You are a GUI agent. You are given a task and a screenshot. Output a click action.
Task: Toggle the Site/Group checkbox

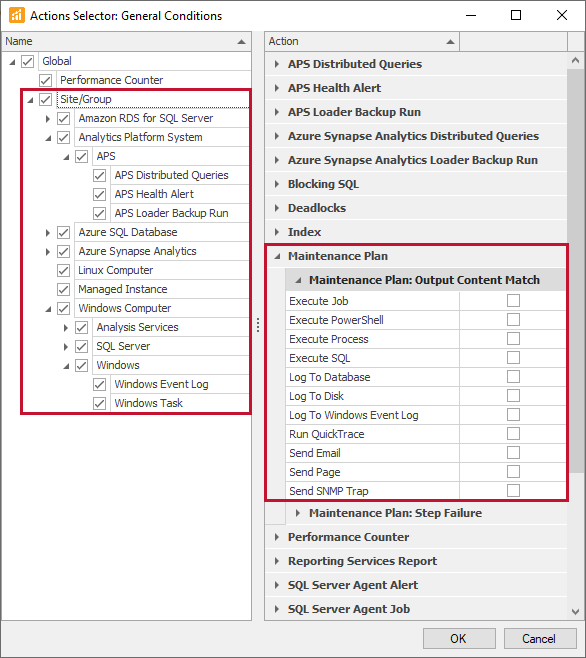45,99
